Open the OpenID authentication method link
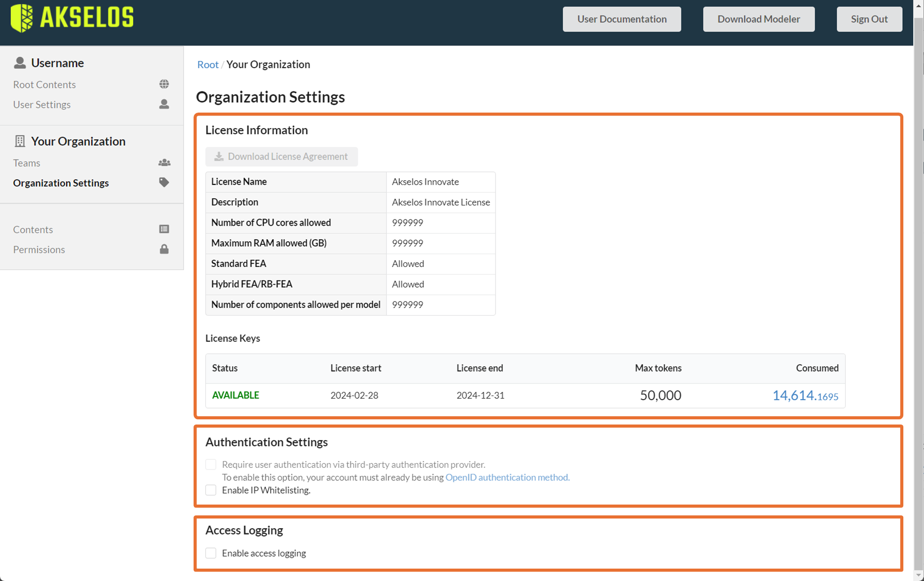This screenshot has width=924, height=581. 507,477
